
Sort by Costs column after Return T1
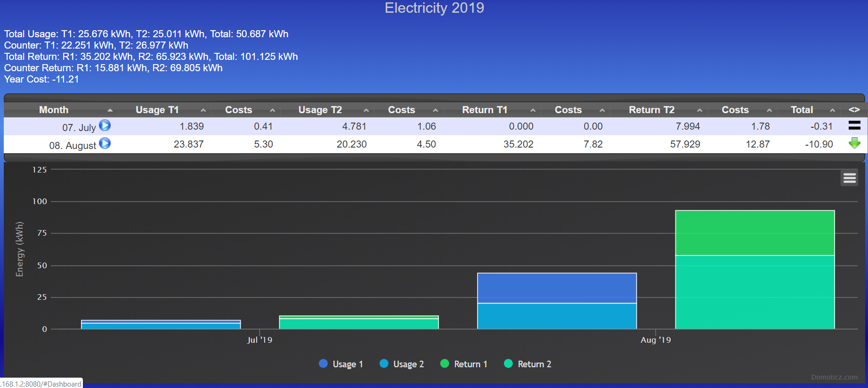568,110
